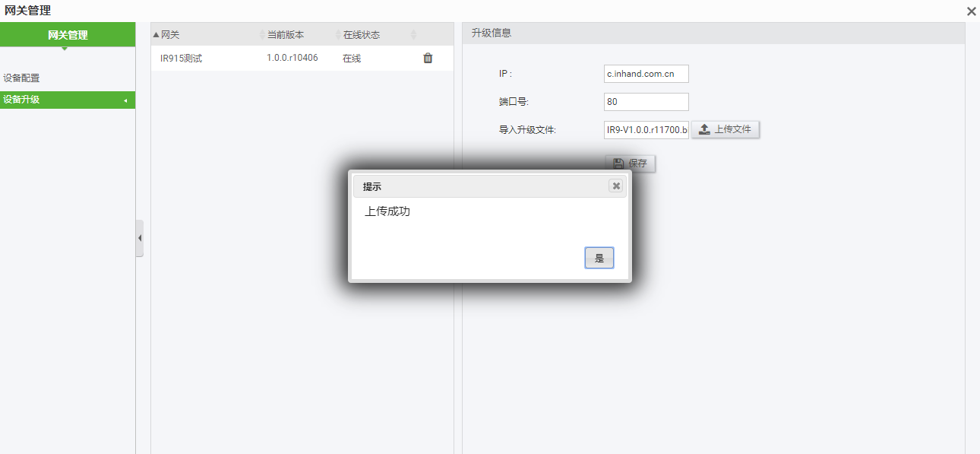Click the left panel collapse arrow
The height and width of the screenshot is (454, 980).
pos(140,237)
